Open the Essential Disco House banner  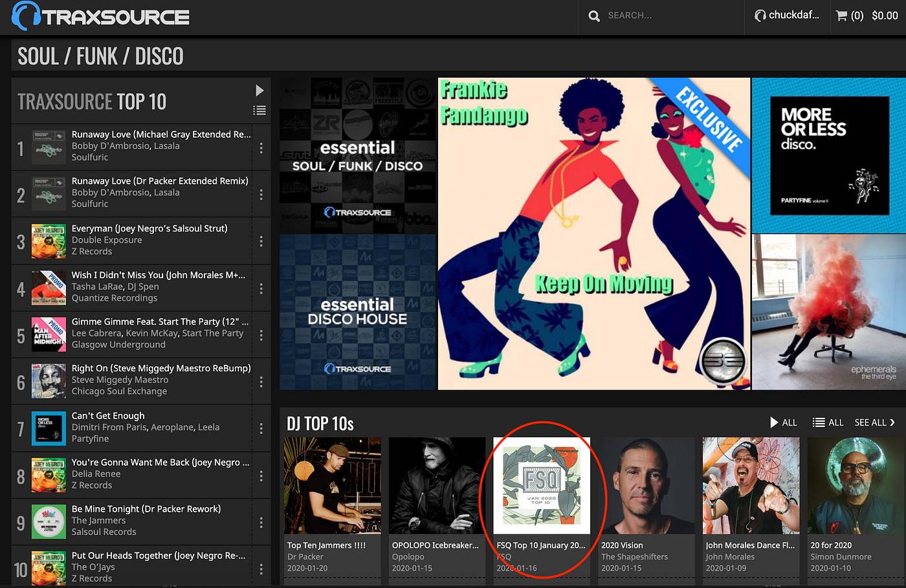(357, 312)
